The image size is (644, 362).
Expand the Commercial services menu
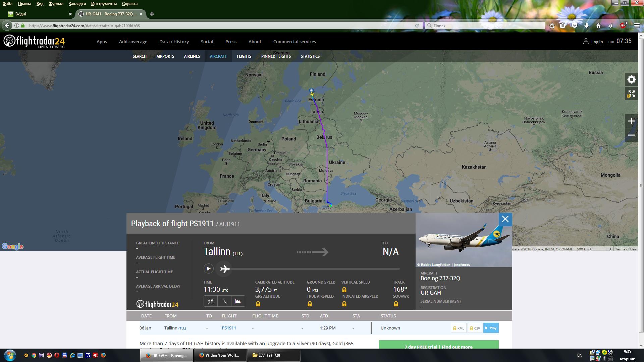294,42
